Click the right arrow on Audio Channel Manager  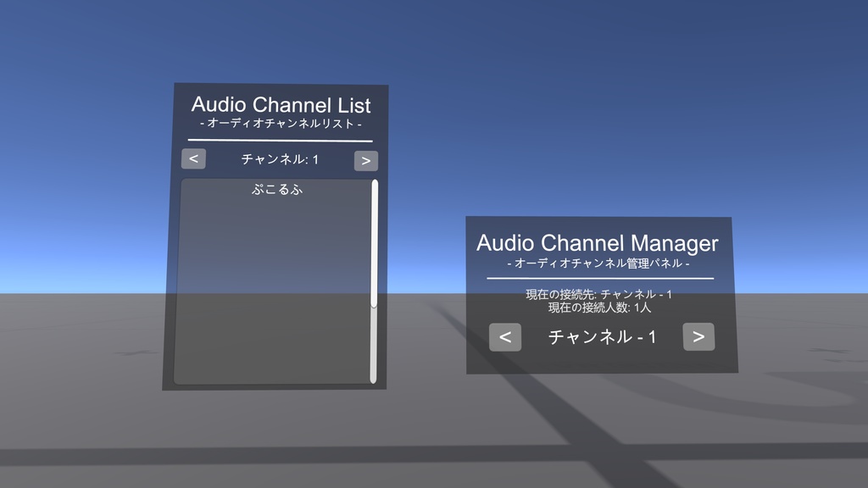[699, 337]
